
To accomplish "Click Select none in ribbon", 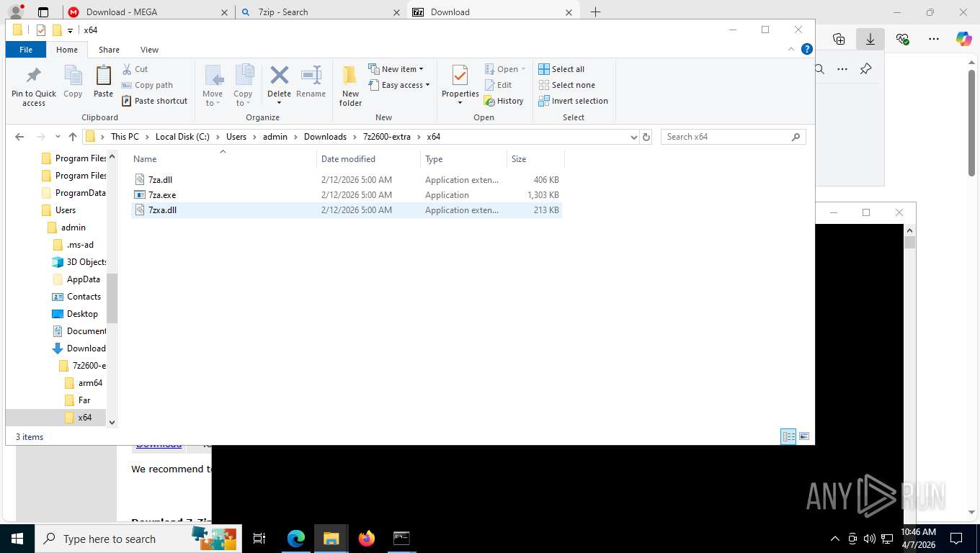I will click(567, 85).
